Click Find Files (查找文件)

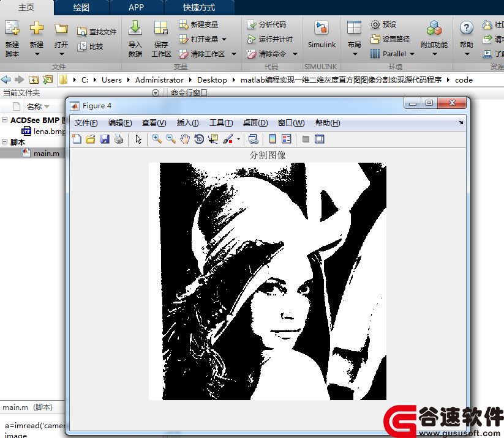click(x=97, y=32)
